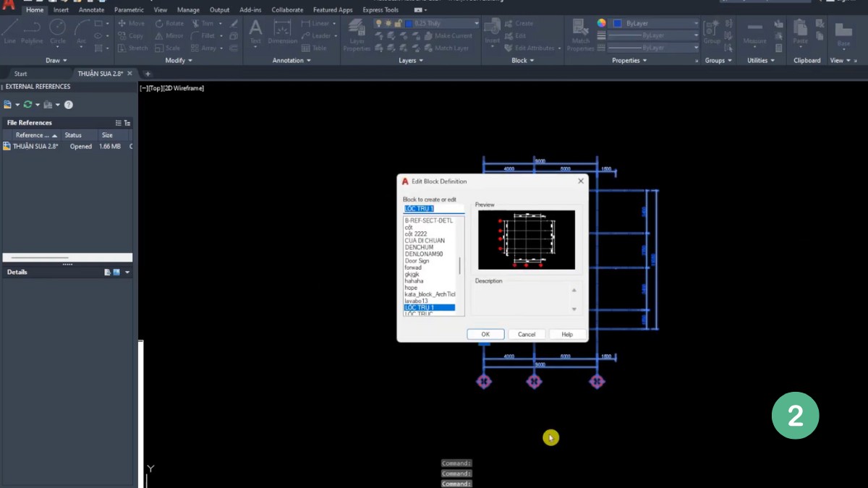Open the object color wheel icon
868x488 pixels.
click(602, 23)
